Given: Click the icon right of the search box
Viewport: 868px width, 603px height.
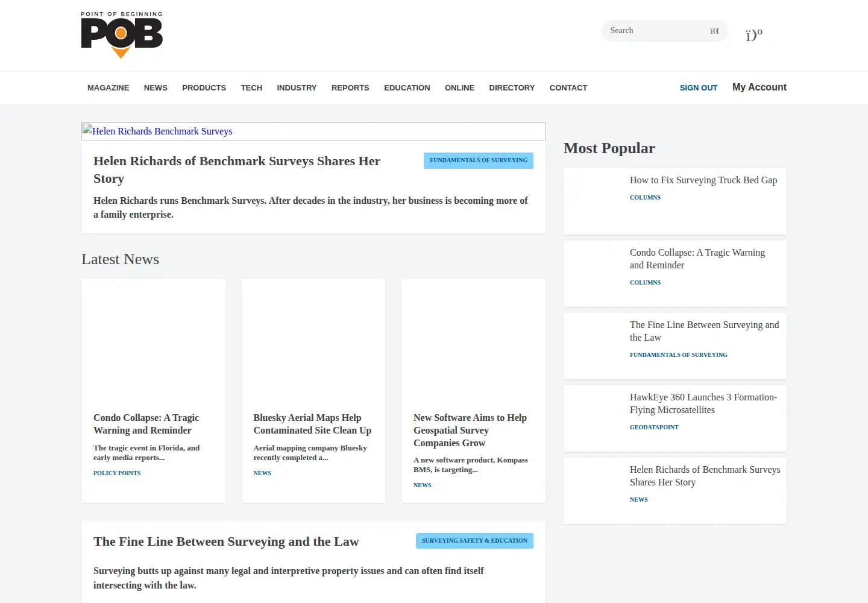Looking at the screenshot, I should [x=754, y=35].
